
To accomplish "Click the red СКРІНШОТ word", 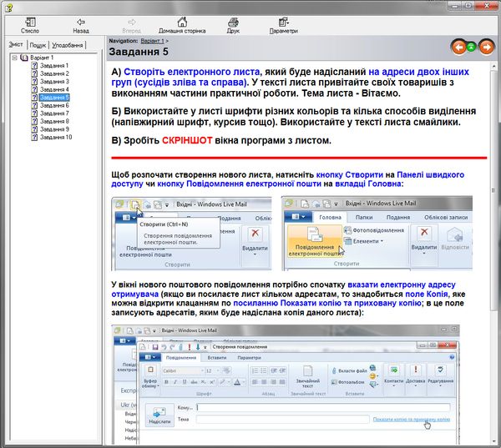I will click(x=187, y=140).
